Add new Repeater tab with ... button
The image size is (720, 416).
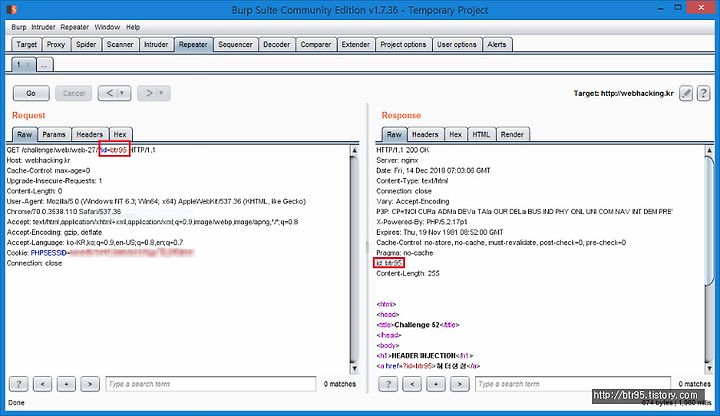tap(44, 65)
